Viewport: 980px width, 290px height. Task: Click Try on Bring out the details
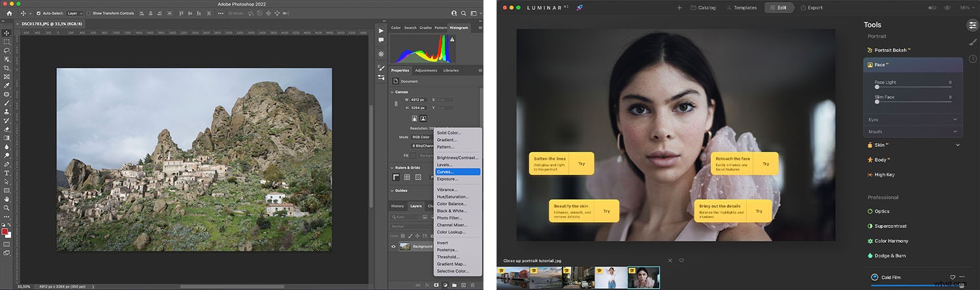(759, 211)
